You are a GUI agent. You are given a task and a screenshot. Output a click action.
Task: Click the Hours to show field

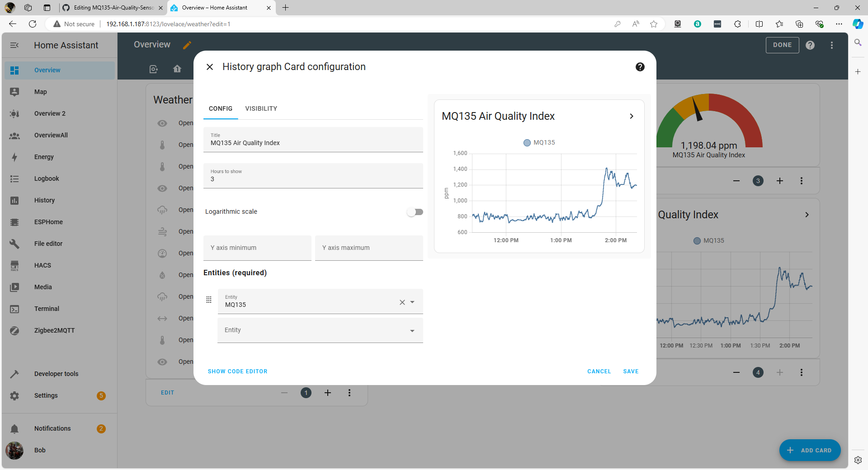(313, 176)
